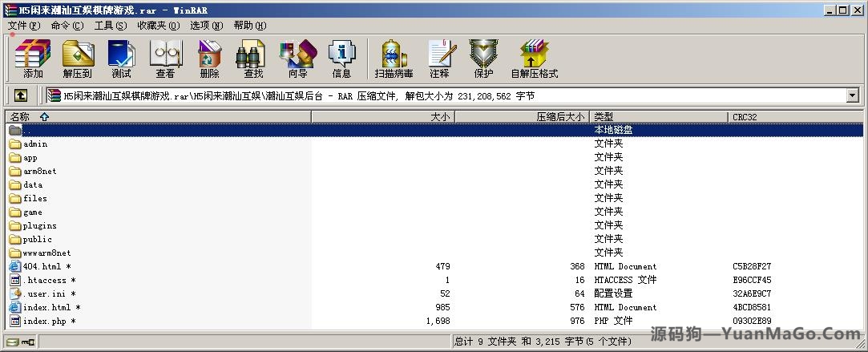
Task: Click the '本地磁盘' type cell
Action: tap(613, 130)
